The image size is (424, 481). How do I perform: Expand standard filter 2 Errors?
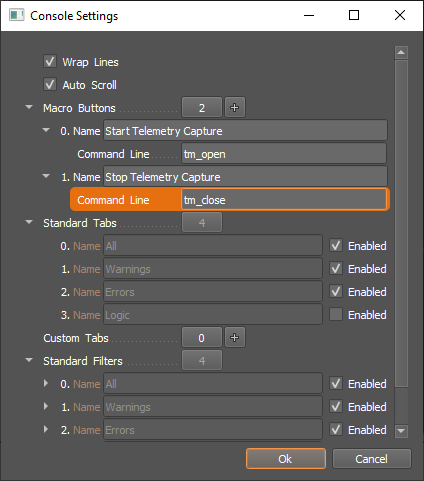click(46, 429)
